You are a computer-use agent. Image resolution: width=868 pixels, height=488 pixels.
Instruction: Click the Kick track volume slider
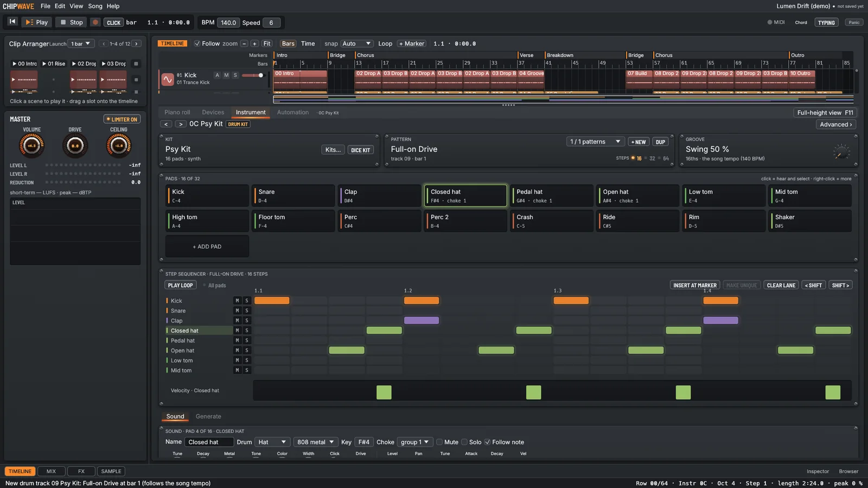(253, 75)
